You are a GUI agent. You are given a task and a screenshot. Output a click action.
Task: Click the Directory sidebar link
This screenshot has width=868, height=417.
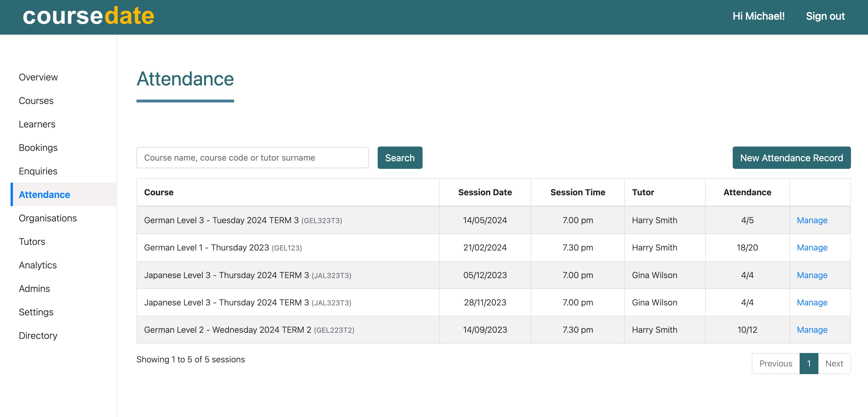pos(38,336)
